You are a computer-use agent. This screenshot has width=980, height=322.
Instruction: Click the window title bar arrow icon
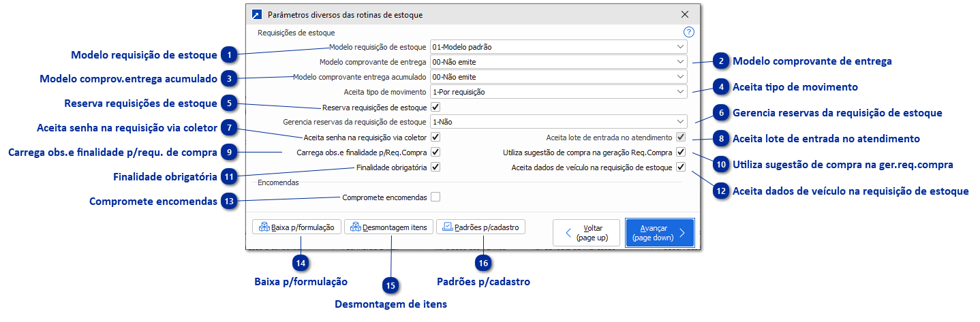click(256, 14)
